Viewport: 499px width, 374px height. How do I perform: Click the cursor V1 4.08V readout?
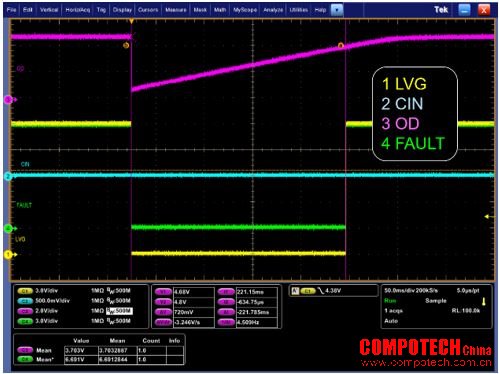point(193,292)
